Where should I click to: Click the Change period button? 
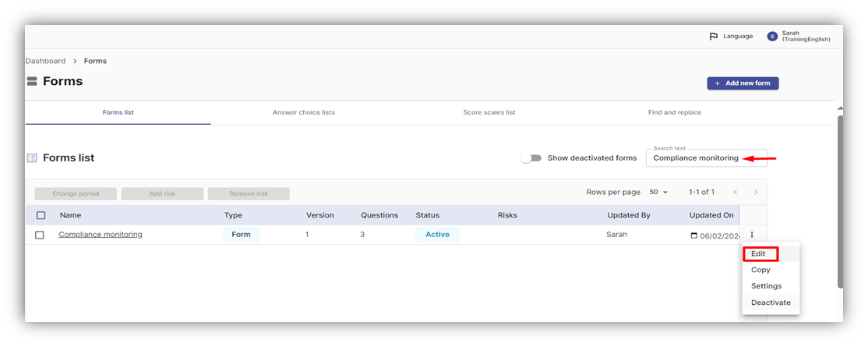76,194
